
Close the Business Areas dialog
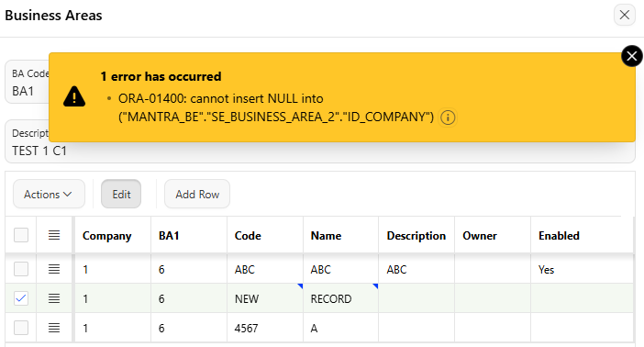pyautogui.click(x=625, y=16)
